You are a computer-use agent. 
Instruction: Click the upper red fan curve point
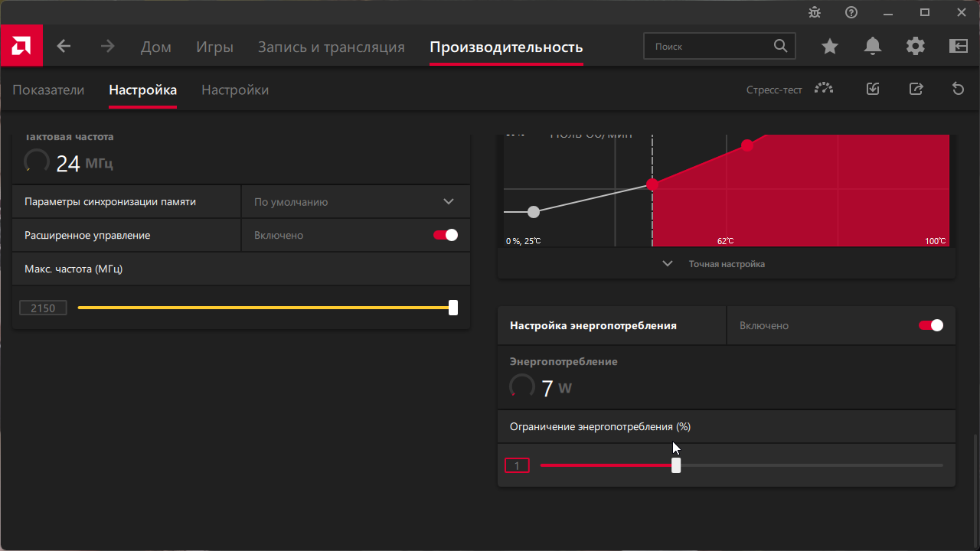[747, 145]
